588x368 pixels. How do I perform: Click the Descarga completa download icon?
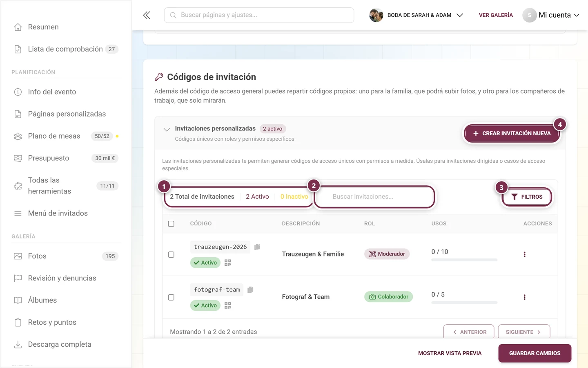[18, 345]
